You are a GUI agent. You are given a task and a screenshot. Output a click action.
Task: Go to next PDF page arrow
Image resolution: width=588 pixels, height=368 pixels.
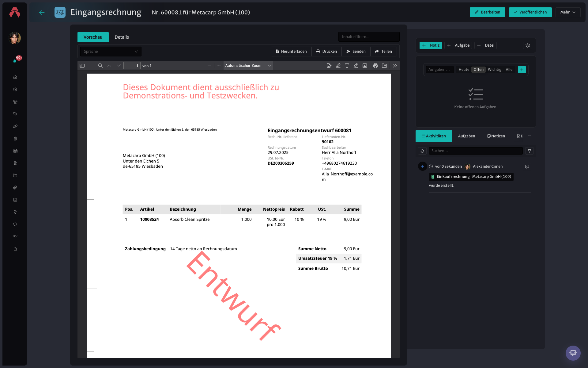coord(119,66)
